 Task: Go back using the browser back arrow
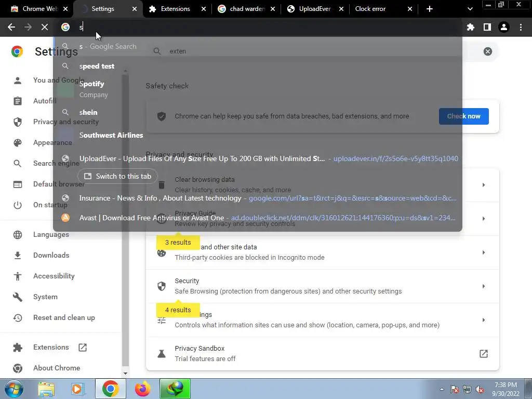coord(11,27)
